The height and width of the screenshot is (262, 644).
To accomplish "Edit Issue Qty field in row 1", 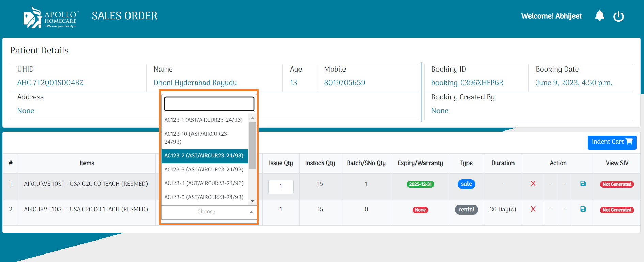I will coord(280,187).
